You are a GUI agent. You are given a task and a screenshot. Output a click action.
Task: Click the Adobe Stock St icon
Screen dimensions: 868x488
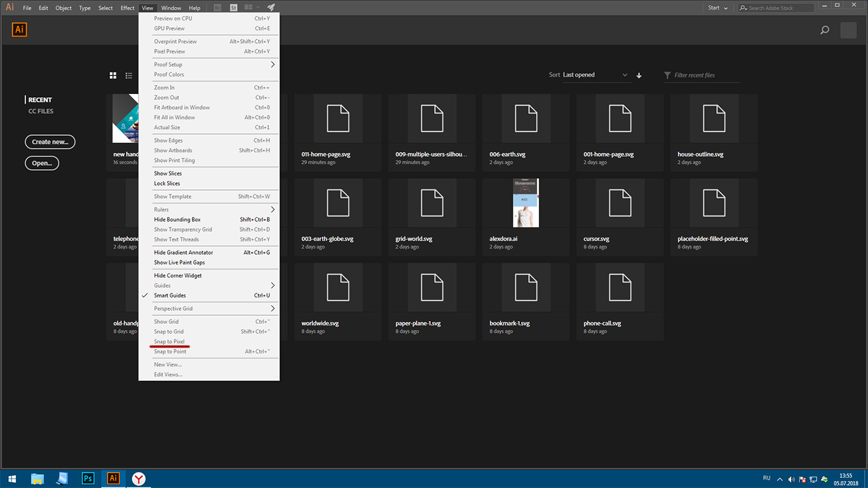click(x=234, y=8)
